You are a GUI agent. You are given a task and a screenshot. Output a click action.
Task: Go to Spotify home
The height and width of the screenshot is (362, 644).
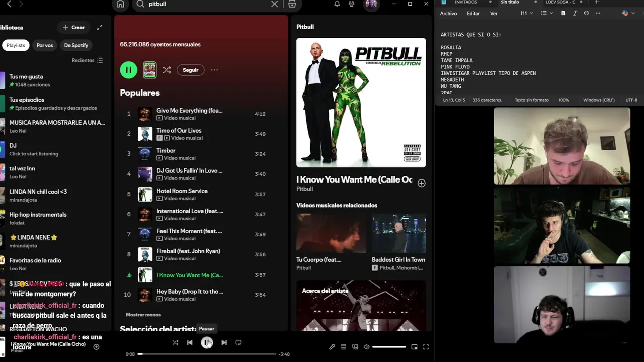click(120, 4)
